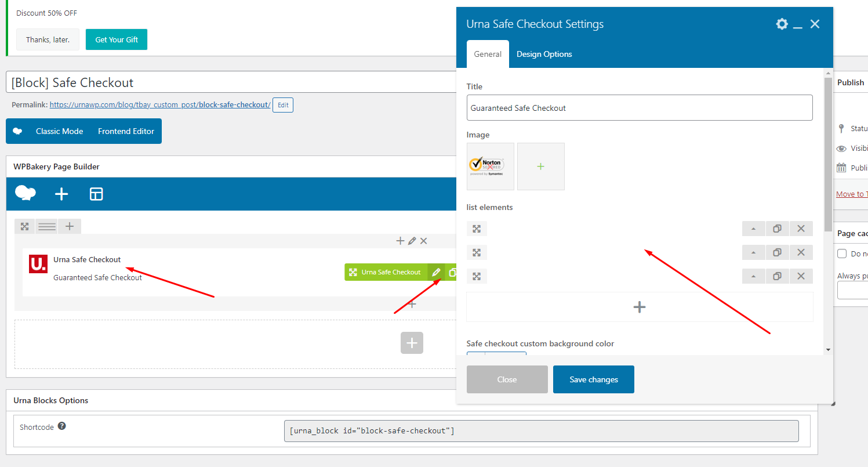The height and width of the screenshot is (467, 868).
Task: Remove the first list element
Action: pos(801,229)
